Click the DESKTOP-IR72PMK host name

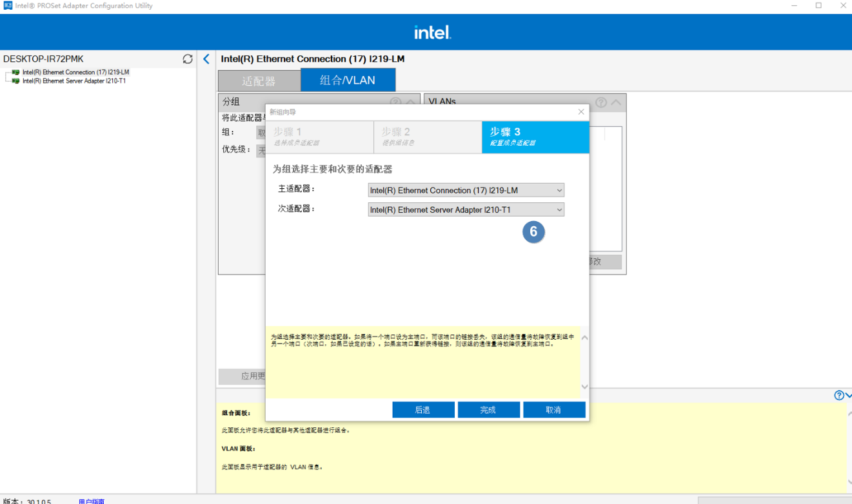click(x=43, y=59)
